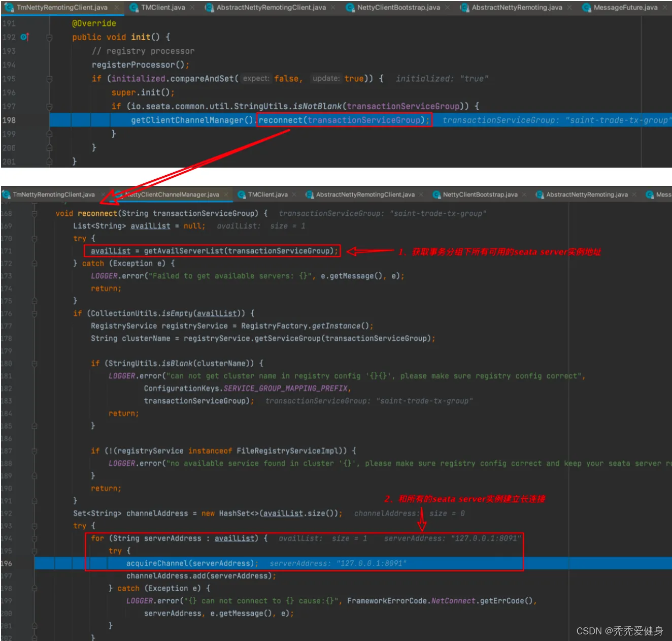Click getClientChannelManager() on line 198
Screen dimensions: 672x641
pos(192,120)
